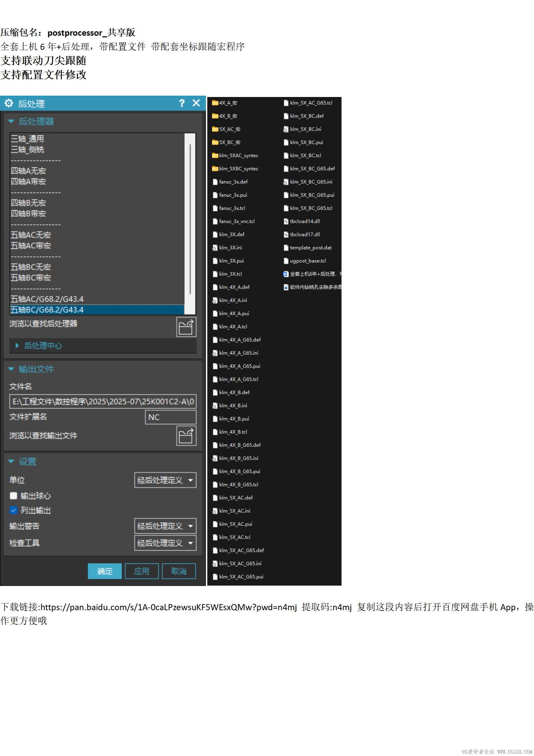Browse for a postprocessor using the folder icon
The image size is (534, 756).
tap(186, 327)
